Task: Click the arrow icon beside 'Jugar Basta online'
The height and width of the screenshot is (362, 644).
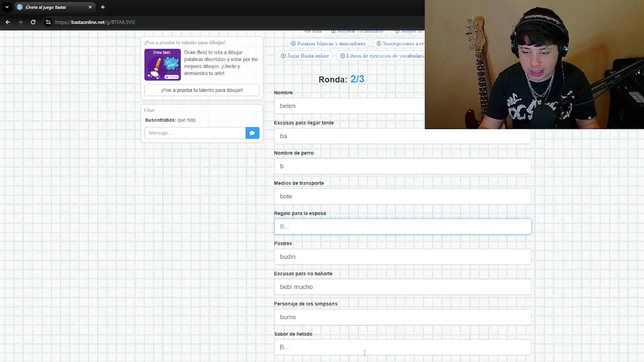Action: pos(283,56)
